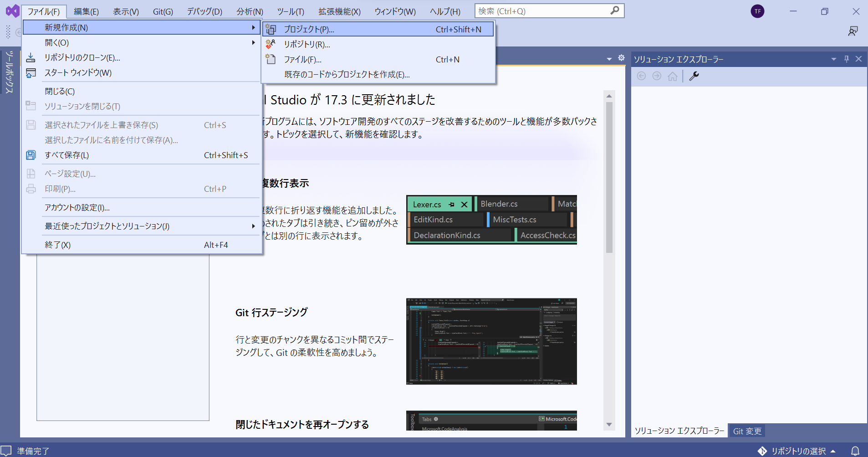868x457 pixels.
Task: Open the ツールボックス side tab
Action: [9, 72]
